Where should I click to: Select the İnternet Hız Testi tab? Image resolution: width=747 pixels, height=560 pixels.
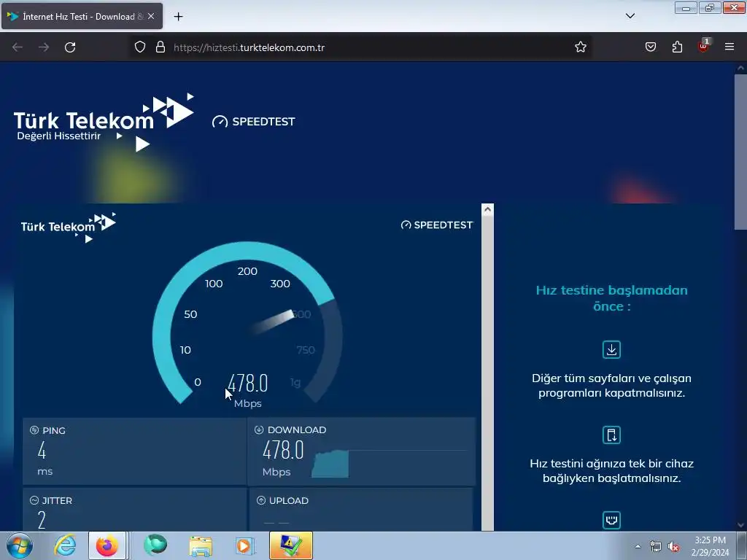click(x=82, y=16)
